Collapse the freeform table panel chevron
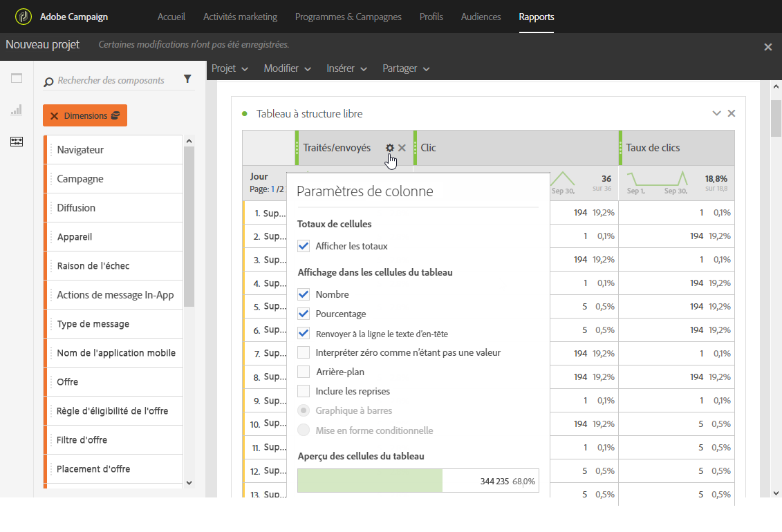 [x=717, y=113]
